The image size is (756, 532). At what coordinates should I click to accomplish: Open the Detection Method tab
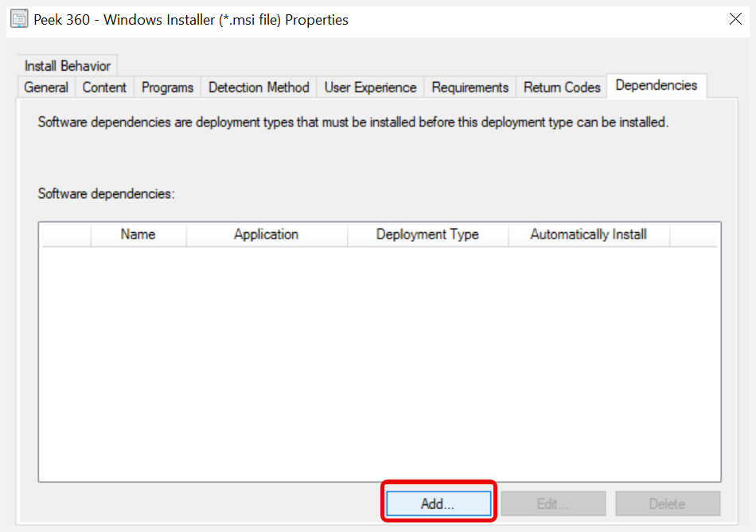pyautogui.click(x=259, y=87)
